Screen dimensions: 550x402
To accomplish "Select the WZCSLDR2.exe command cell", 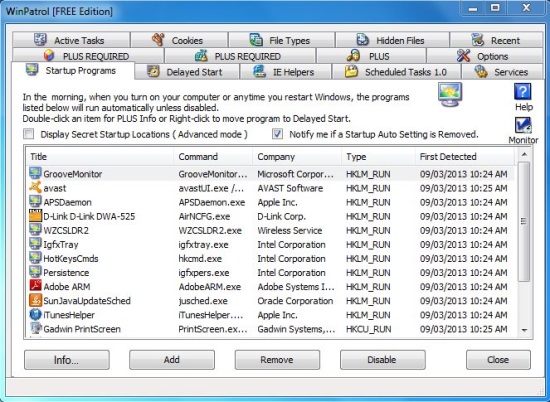I will pyautogui.click(x=210, y=230).
